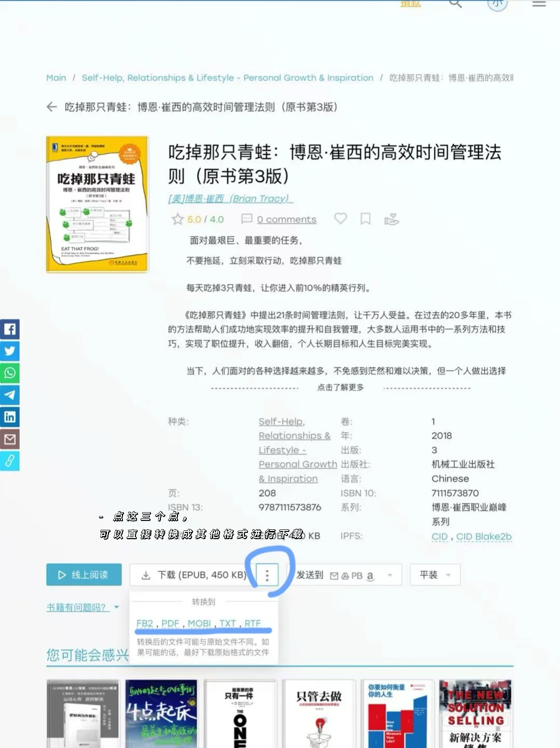
Task: Open the hamburger menu at top right
Action: pos(539,4)
